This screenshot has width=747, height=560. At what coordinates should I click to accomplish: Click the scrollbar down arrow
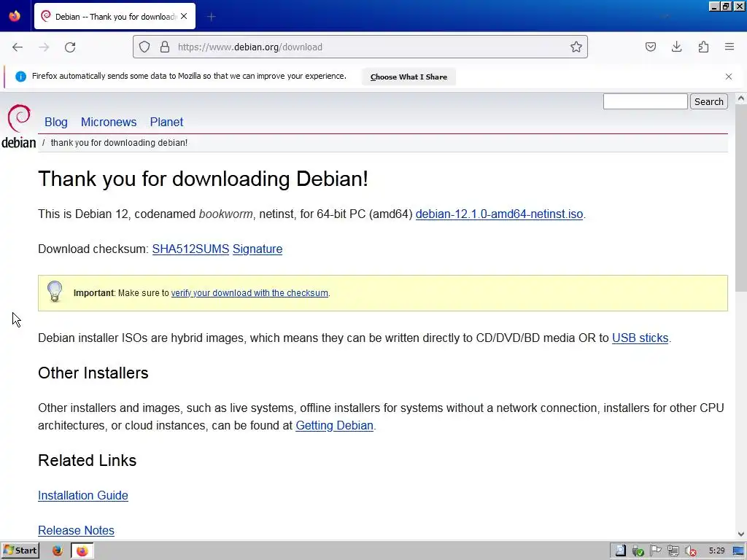pyautogui.click(x=741, y=534)
